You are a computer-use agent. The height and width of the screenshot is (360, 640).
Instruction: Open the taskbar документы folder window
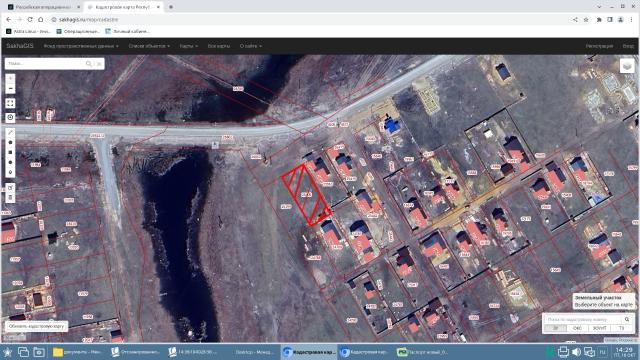(x=77, y=352)
